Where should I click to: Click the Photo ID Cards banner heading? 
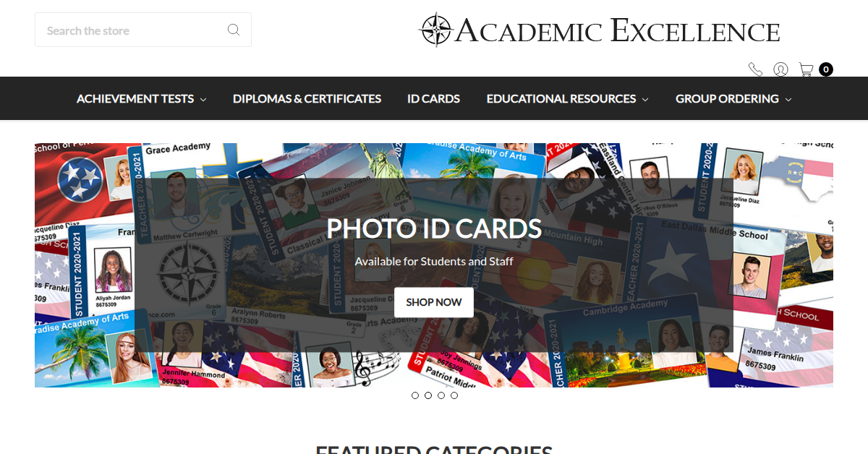(434, 228)
